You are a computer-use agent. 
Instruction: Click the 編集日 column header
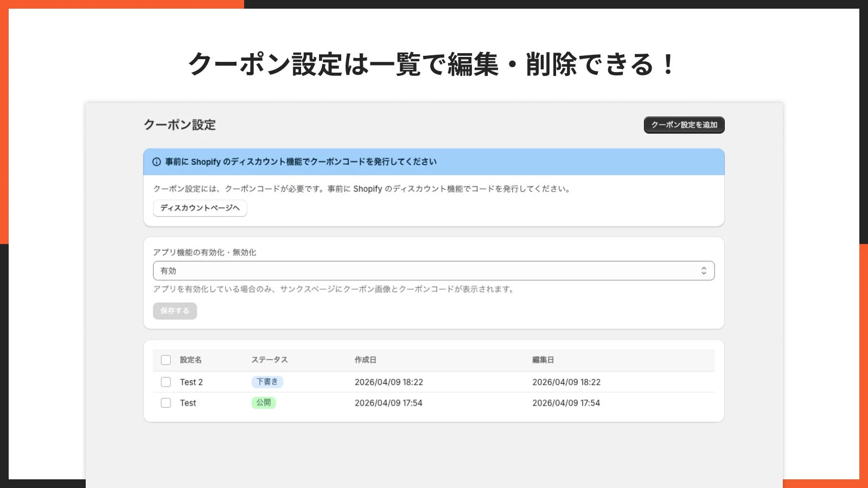tap(543, 360)
